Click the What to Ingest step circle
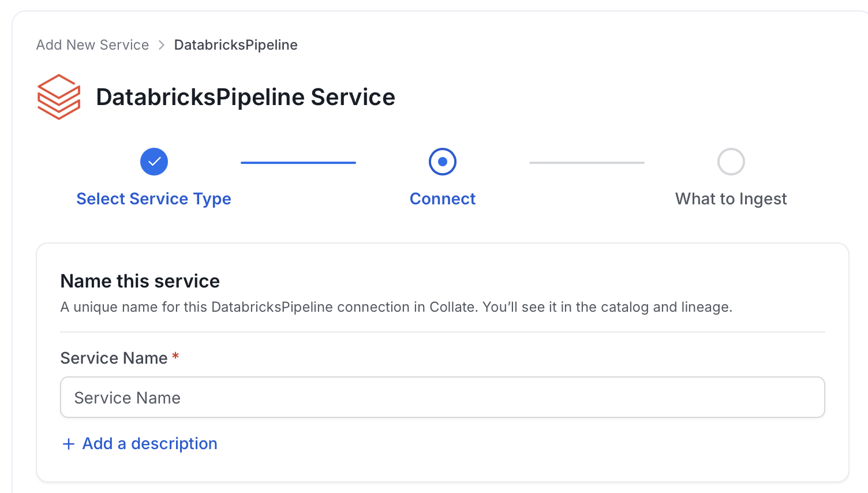The width and height of the screenshot is (868, 493). (731, 162)
